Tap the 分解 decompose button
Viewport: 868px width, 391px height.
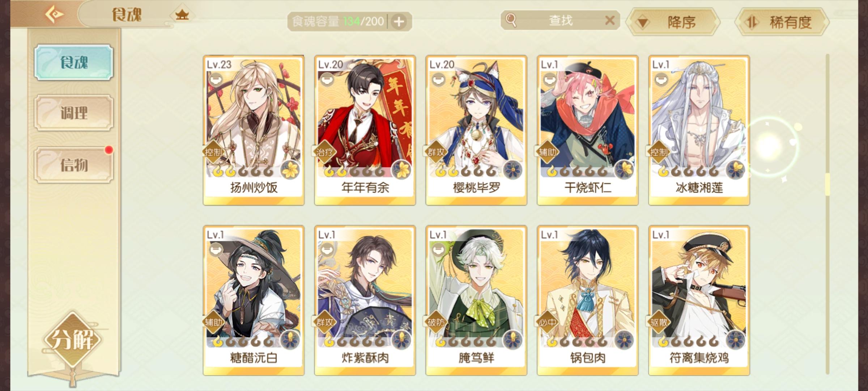pos(72,340)
